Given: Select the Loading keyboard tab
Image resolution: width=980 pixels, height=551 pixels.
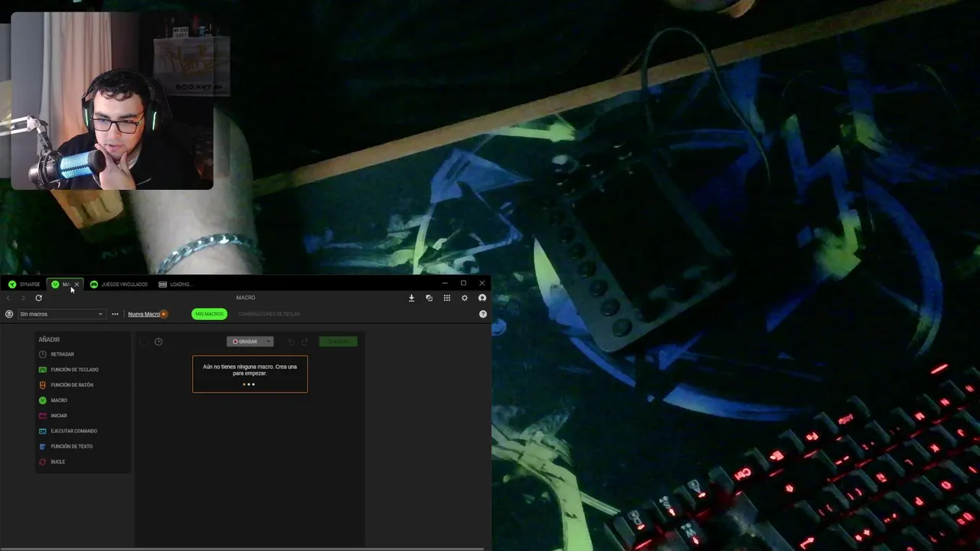Looking at the screenshot, I should coord(175,284).
